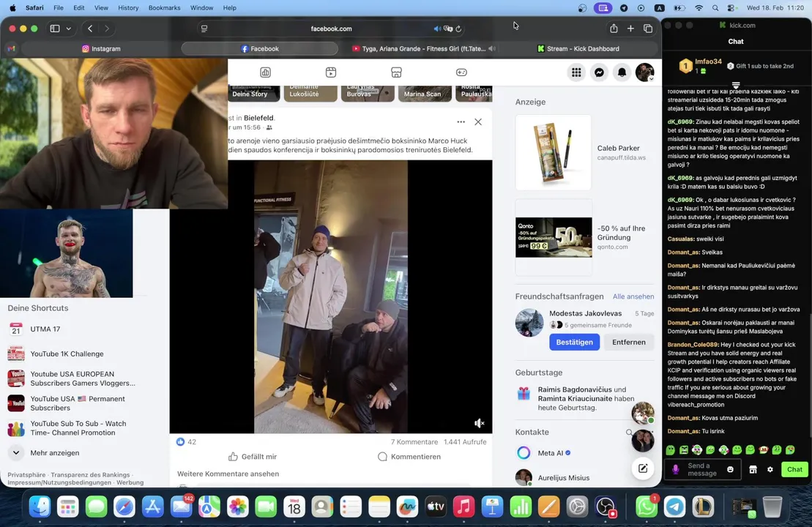Open Weitere Kommentare ansehen
Image resolution: width=812 pixels, height=527 pixels.
coord(228,474)
